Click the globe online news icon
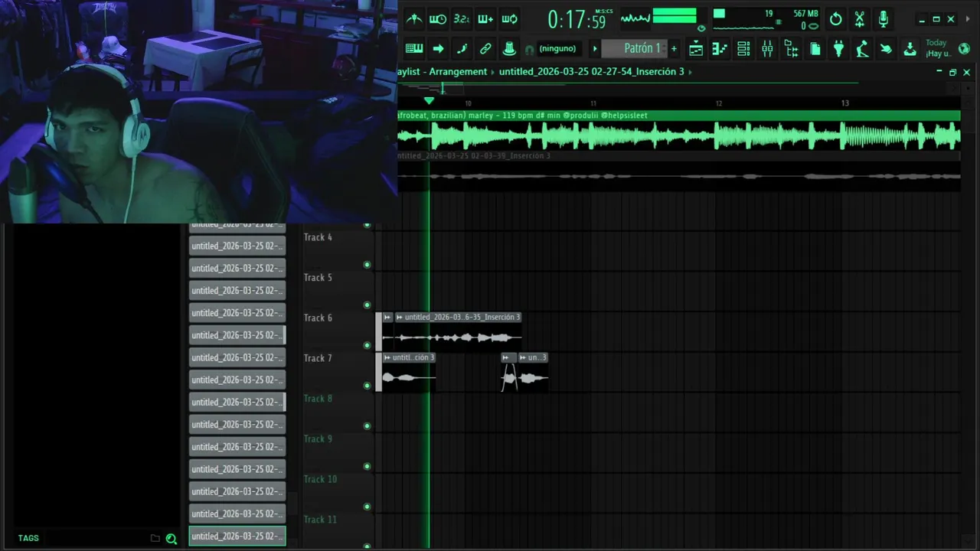Image resolution: width=980 pixels, height=551 pixels. pos(964,48)
